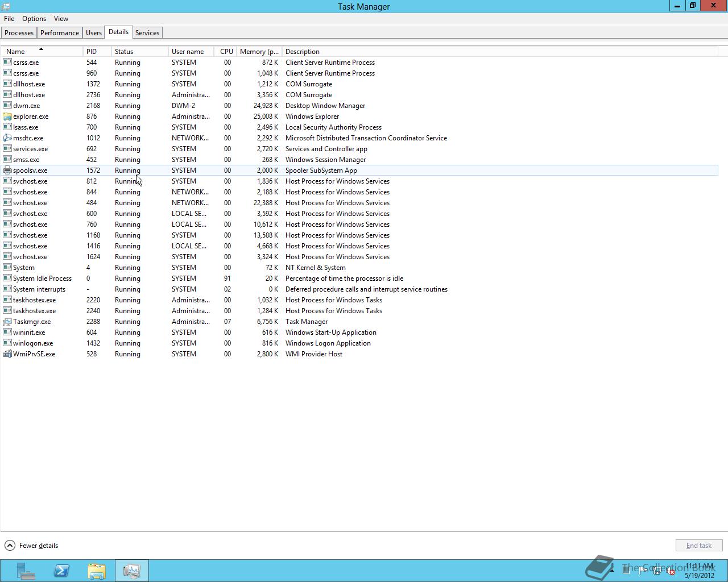This screenshot has height=582, width=728.
Task: Click the winlogon.exe process icon
Action: 7,343
